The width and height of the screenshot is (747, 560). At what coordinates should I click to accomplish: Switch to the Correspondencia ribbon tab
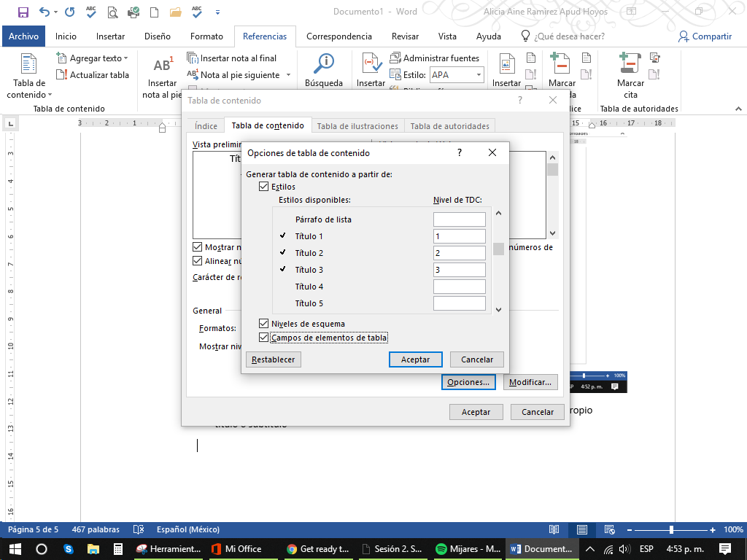(x=338, y=36)
